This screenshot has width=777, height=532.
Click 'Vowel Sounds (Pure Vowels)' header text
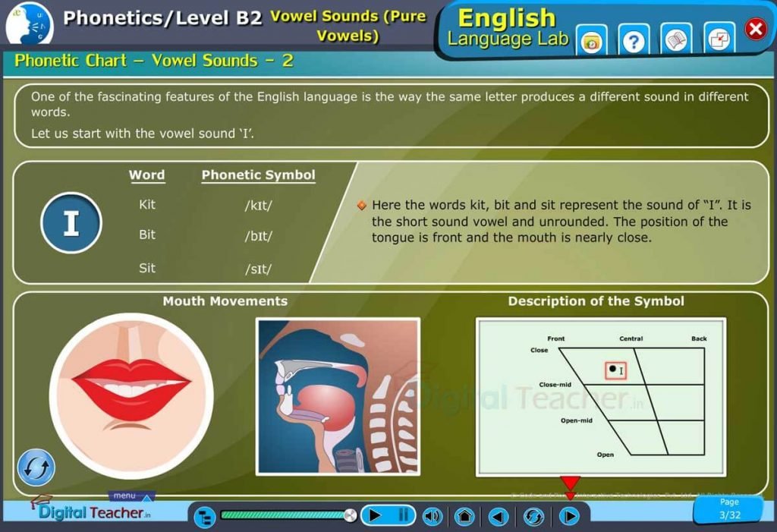coord(348,26)
